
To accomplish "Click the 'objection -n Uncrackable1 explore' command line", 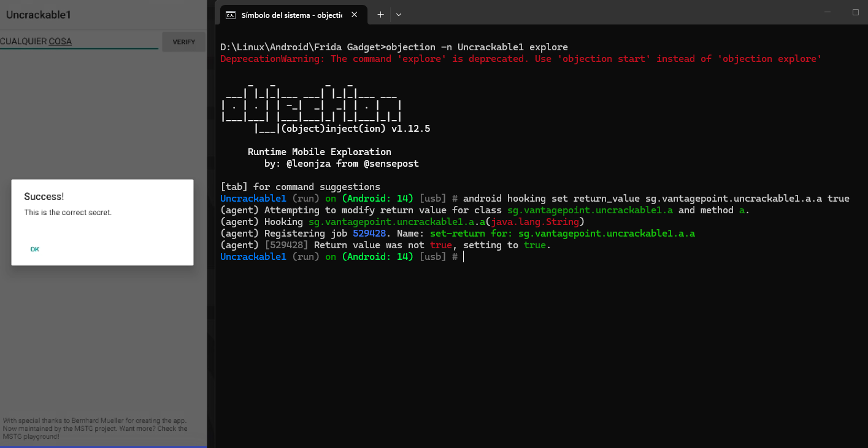I will 394,47.
